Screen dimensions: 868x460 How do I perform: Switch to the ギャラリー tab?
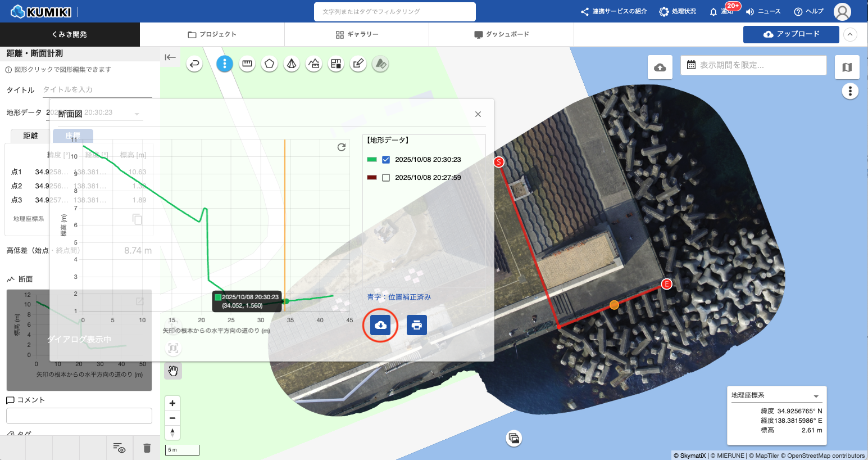point(357,34)
